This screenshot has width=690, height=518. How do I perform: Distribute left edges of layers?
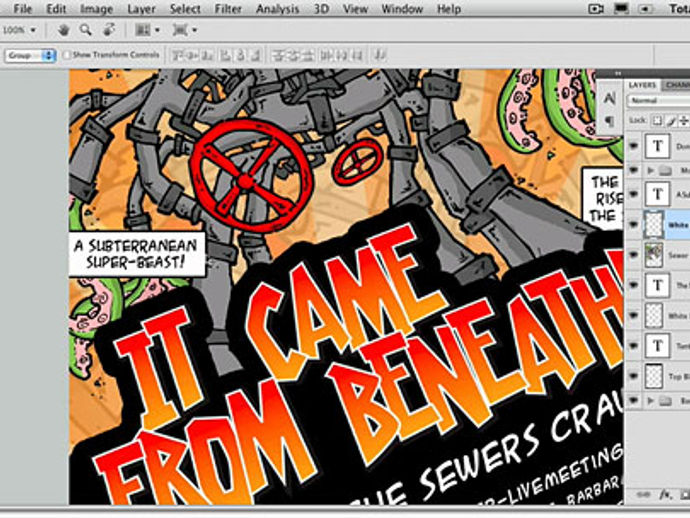click(x=326, y=55)
